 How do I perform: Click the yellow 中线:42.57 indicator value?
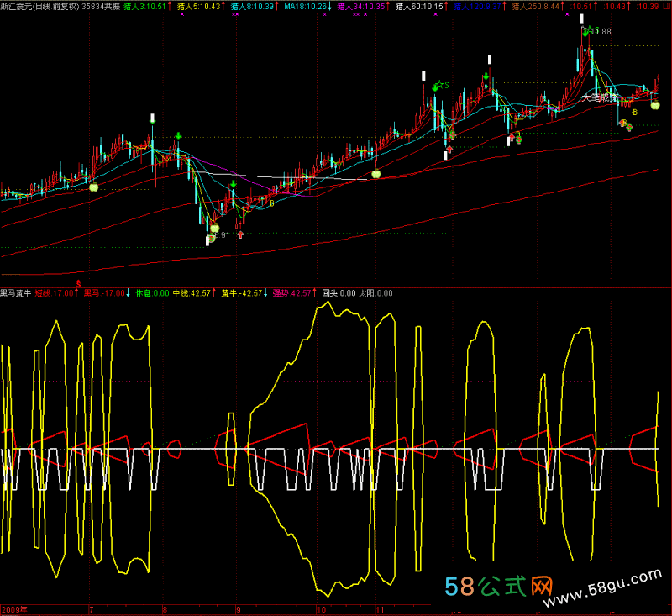(x=192, y=293)
